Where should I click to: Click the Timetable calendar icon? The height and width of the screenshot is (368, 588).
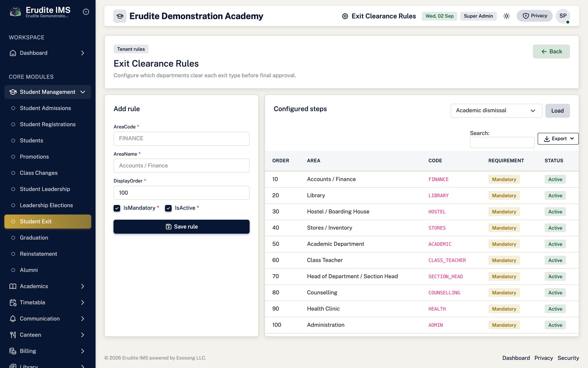[x=13, y=302]
